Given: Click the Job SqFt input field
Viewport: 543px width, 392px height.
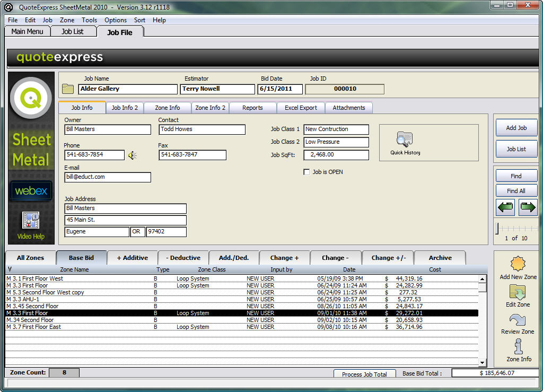Looking at the screenshot, I should [336, 155].
